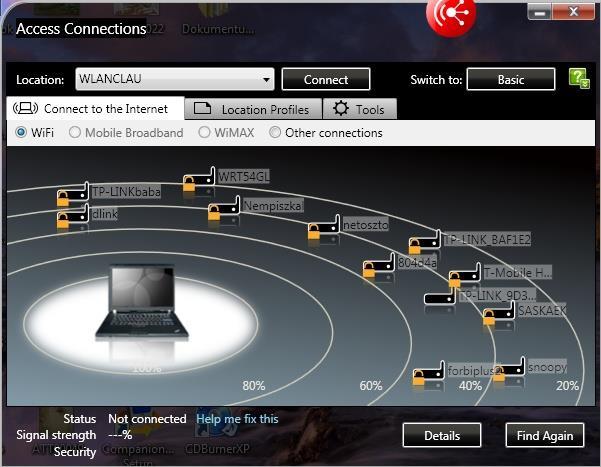601x467 pixels.
Task: Click the Nempiszka network label
Action: click(273, 206)
